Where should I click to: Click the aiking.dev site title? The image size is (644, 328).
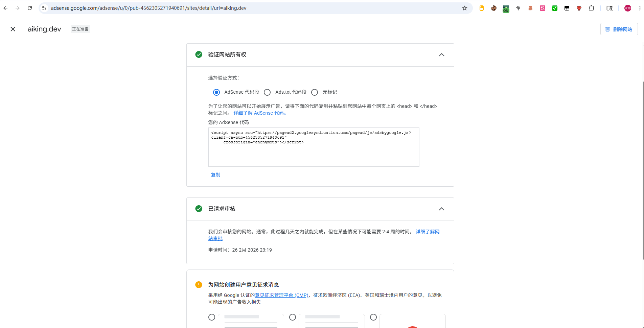(x=44, y=29)
